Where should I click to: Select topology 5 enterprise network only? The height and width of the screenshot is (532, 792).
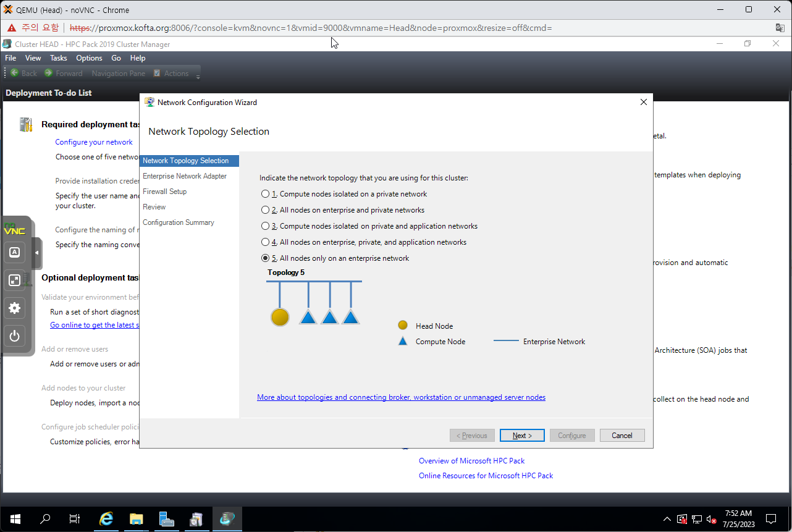(x=266, y=258)
